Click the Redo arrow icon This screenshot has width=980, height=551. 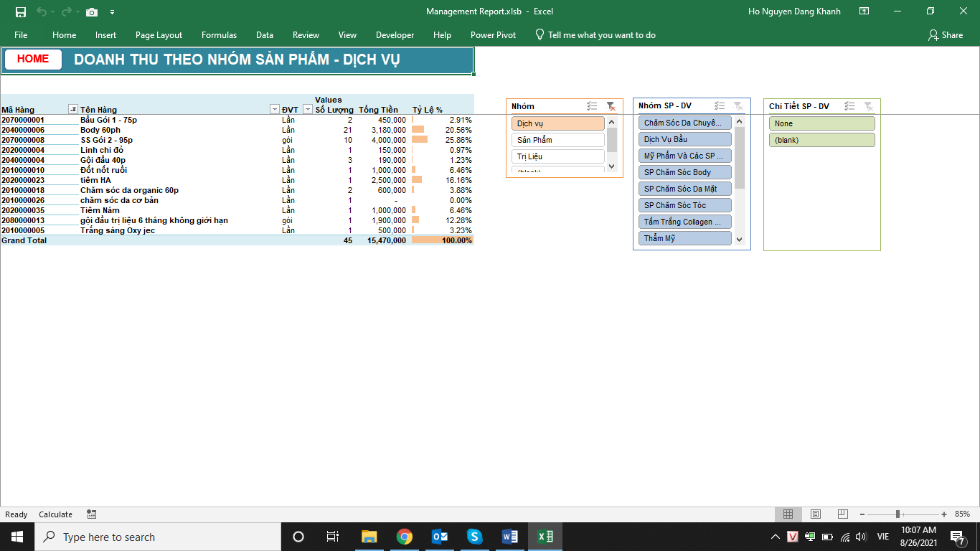(66, 12)
